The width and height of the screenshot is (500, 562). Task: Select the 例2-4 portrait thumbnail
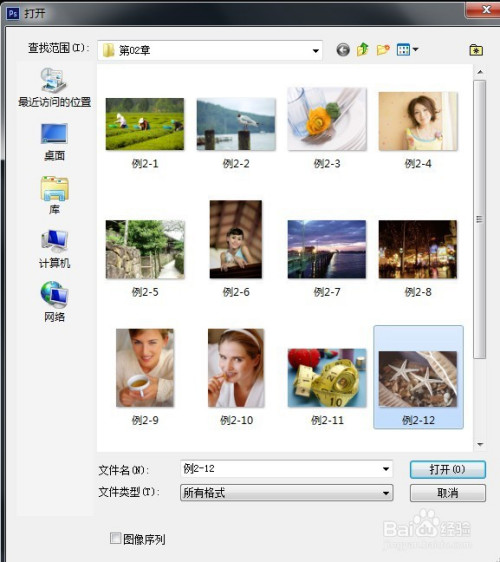click(418, 121)
